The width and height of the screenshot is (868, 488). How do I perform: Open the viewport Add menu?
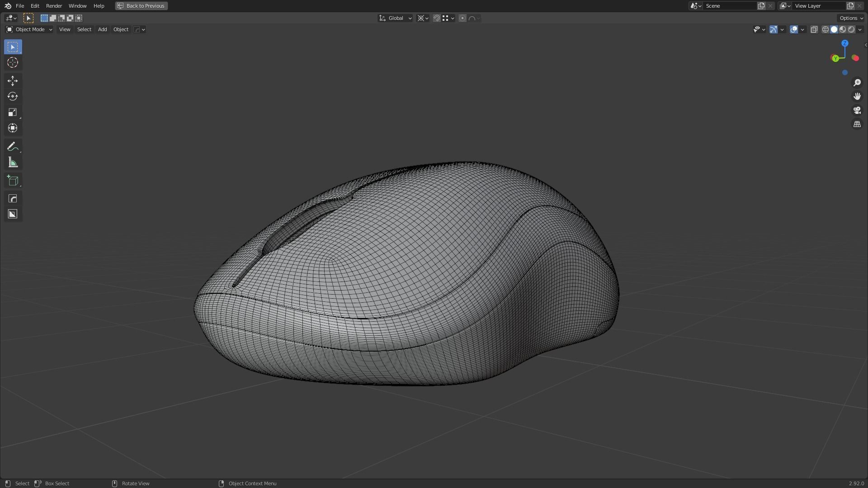pos(102,29)
